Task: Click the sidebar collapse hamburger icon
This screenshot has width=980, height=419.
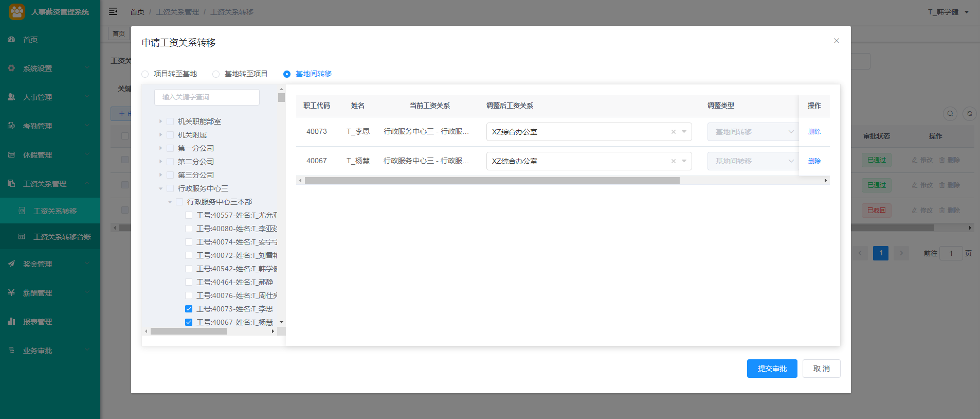Action: [x=113, y=11]
